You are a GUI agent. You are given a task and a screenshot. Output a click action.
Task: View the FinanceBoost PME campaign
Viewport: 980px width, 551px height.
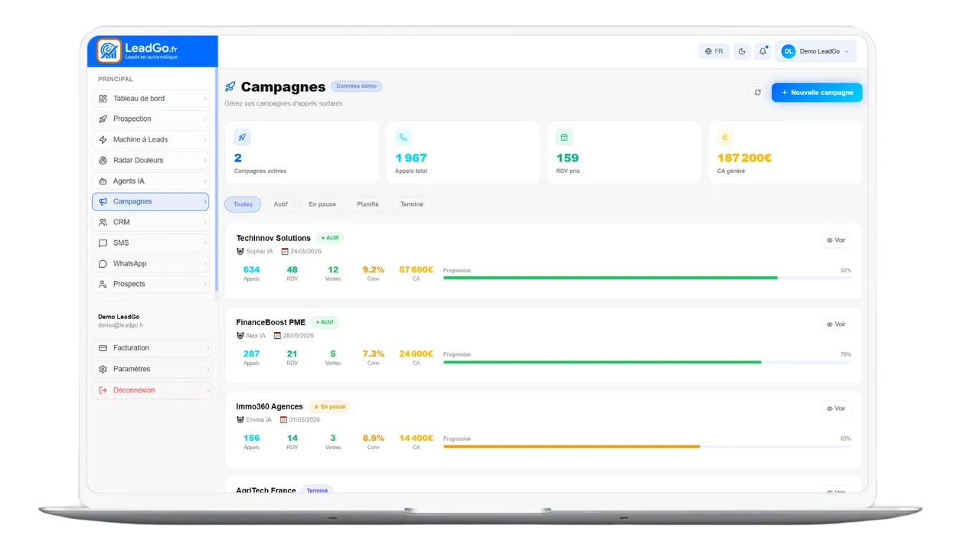tap(836, 324)
